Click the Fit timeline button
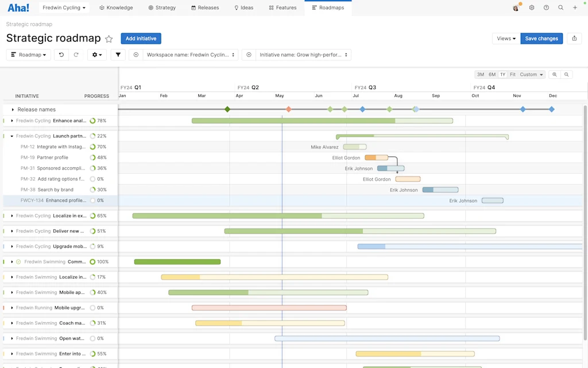 (513, 74)
